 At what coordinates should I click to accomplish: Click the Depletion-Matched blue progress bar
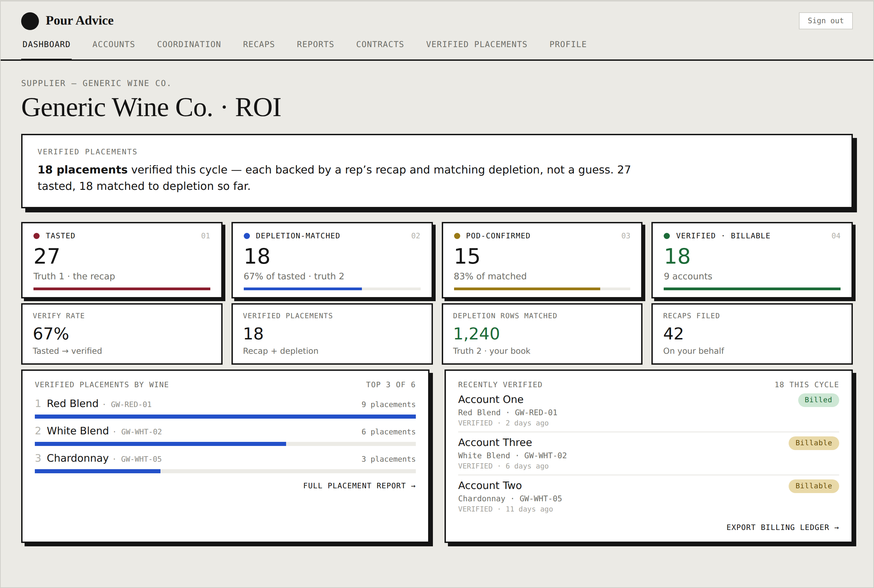(332, 289)
